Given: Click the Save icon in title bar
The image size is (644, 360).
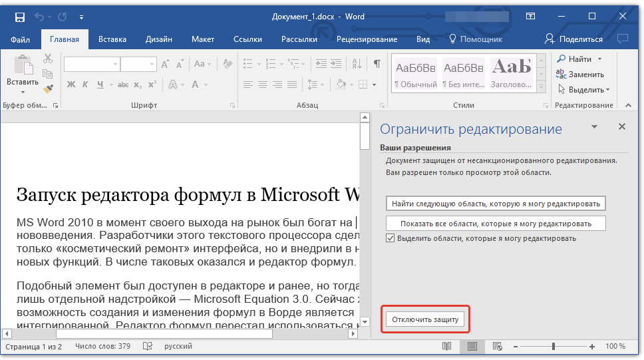Looking at the screenshot, I should click(x=19, y=17).
